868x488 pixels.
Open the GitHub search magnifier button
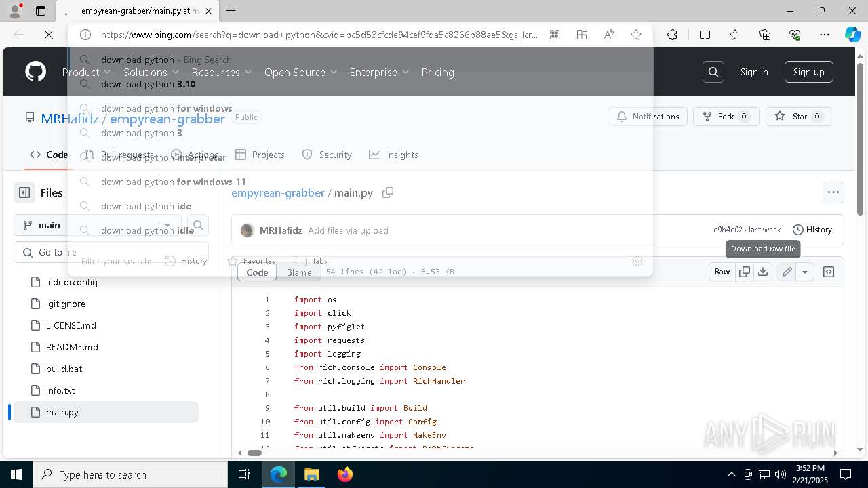tap(713, 72)
